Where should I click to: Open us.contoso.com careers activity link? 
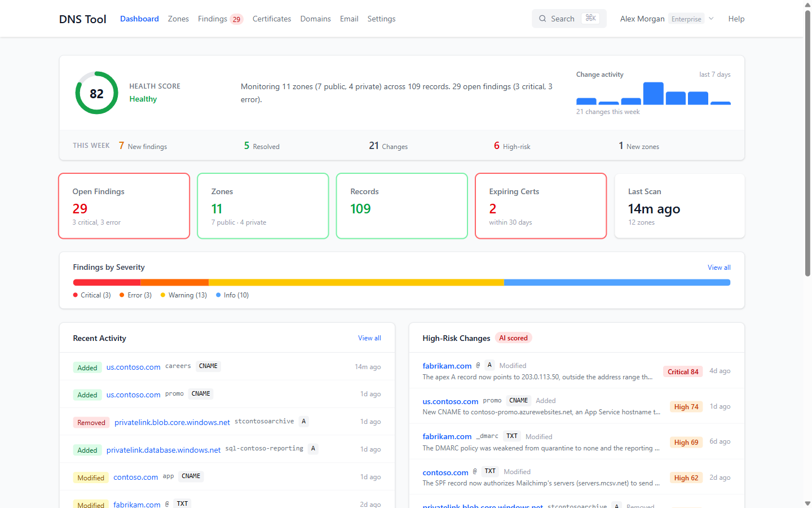(x=133, y=367)
